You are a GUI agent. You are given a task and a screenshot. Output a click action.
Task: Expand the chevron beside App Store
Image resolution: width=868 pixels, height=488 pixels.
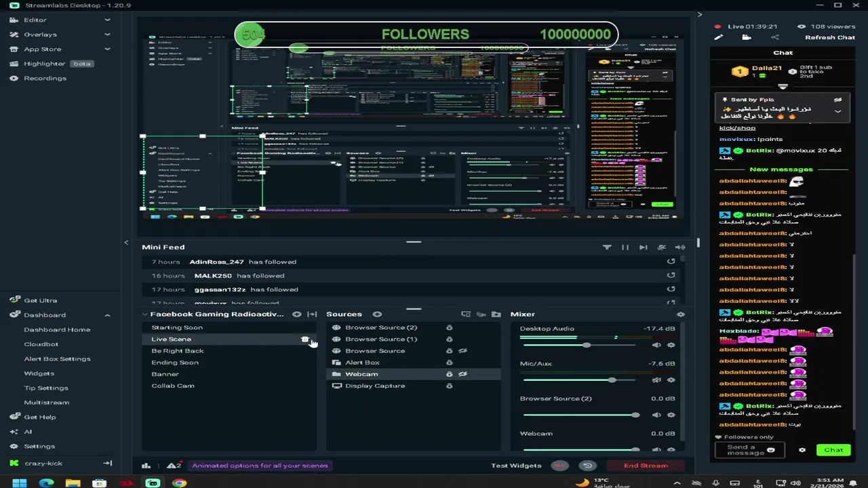(107, 49)
